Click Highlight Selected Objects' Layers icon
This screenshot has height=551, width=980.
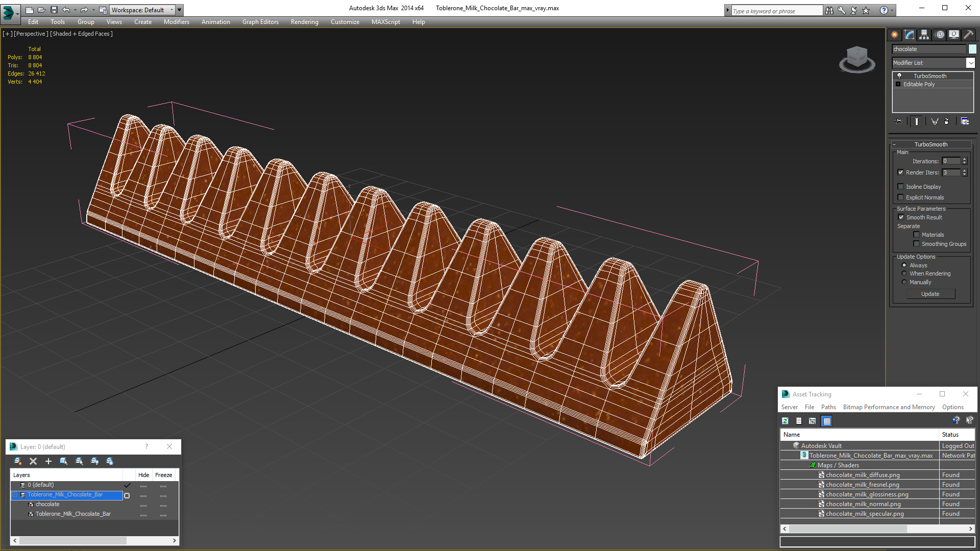click(79, 461)
